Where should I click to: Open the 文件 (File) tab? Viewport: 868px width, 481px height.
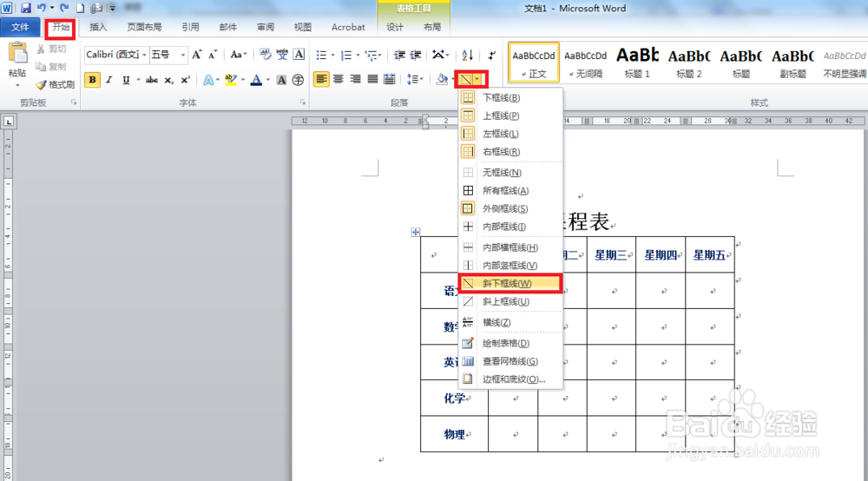click(x=21, y=27)
